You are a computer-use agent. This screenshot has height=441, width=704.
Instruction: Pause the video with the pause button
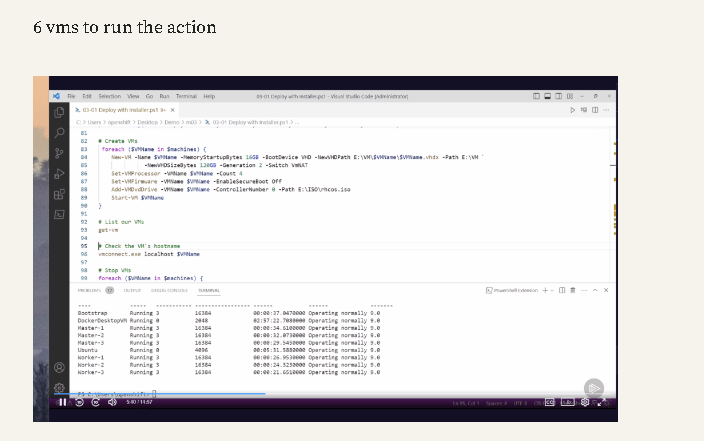(62, 402)
